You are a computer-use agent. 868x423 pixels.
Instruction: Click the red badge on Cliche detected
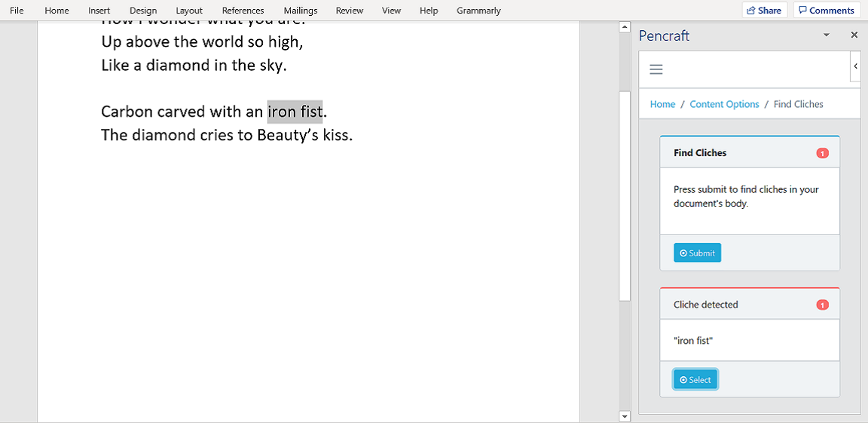pyautogui.click(x=822, y=305)
